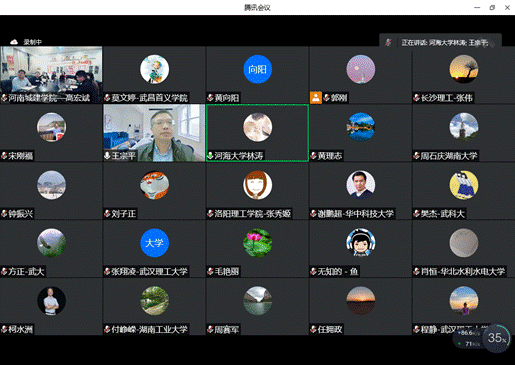This screenshot has height=365, width=515.
Task: Click sunset avatar of 任拥政
Action: tap(361, 301)
